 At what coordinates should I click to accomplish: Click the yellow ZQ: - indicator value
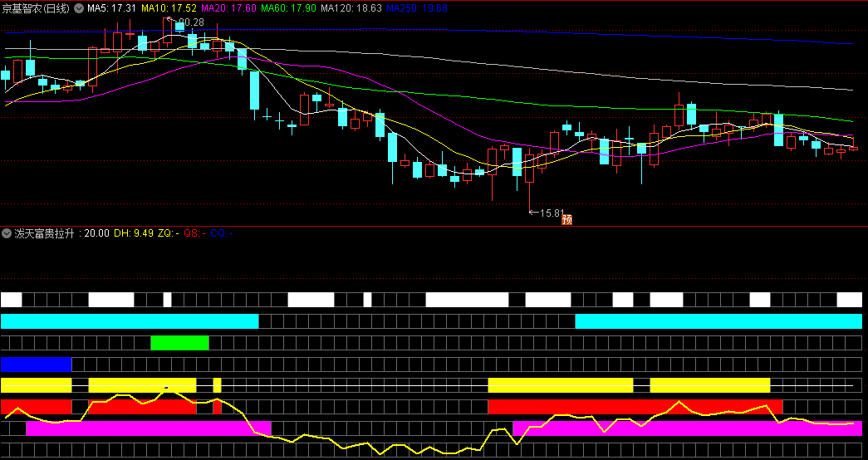pyautogui.click(x=169, y=233)
